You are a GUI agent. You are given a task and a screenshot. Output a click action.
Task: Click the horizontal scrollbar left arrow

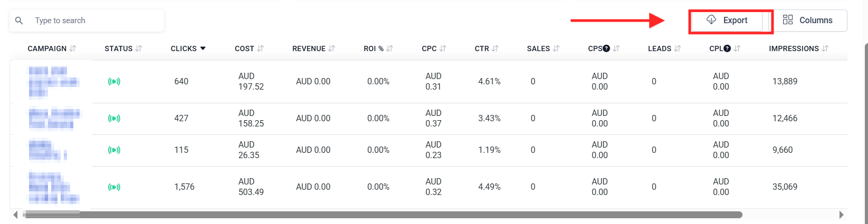tap(15, 215)
